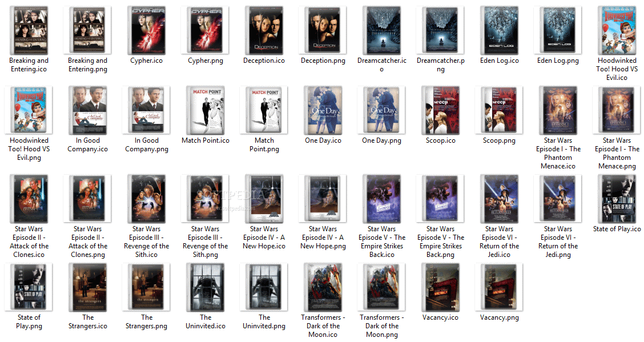This screenshot has height=342, width=644.
Task: Click The Strangers.ico icon
Action: point(87,287)
